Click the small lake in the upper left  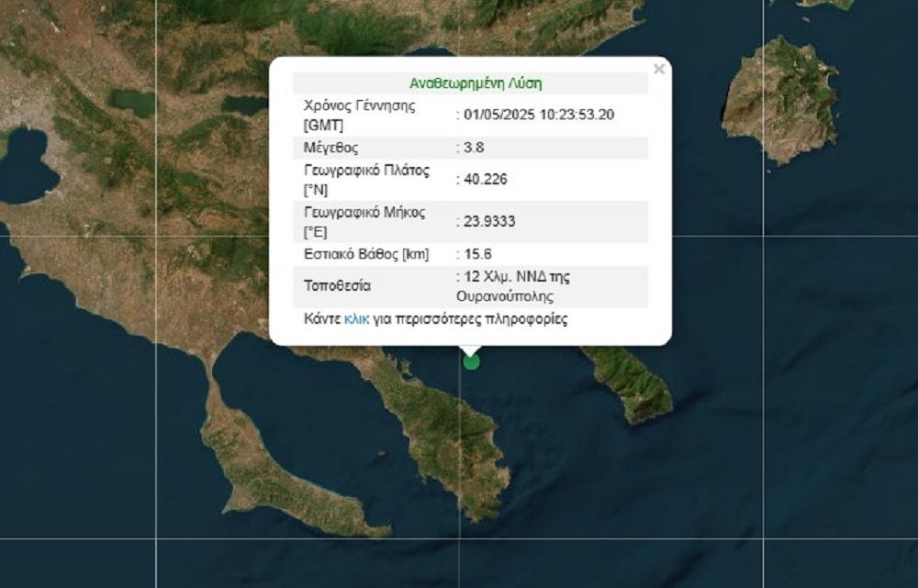[x=133, y=101]
